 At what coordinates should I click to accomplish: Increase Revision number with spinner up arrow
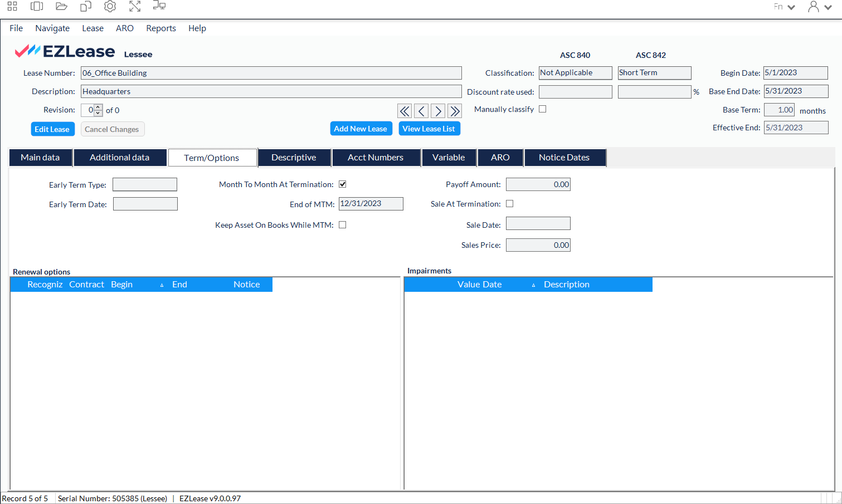pos(98,107)
